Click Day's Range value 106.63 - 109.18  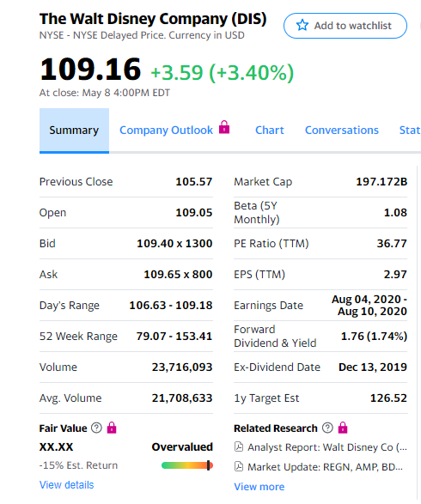[171, 305]
